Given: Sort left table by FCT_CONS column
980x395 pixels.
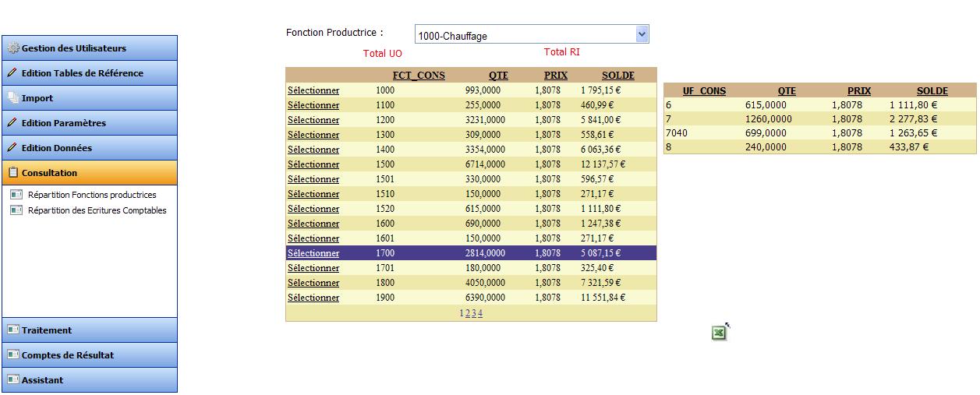Looking at the screenshot, I should point(419,76).
